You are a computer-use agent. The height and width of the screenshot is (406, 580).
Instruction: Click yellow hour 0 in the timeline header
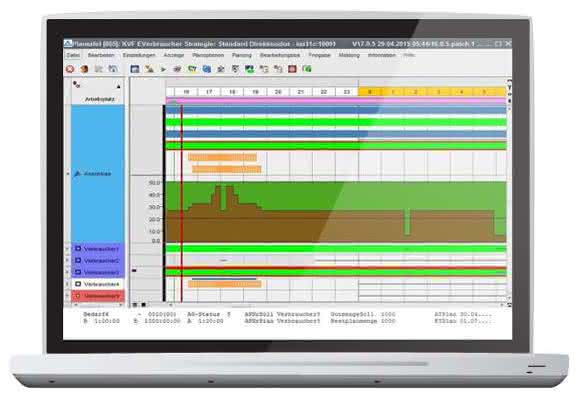tap(370, 92)
